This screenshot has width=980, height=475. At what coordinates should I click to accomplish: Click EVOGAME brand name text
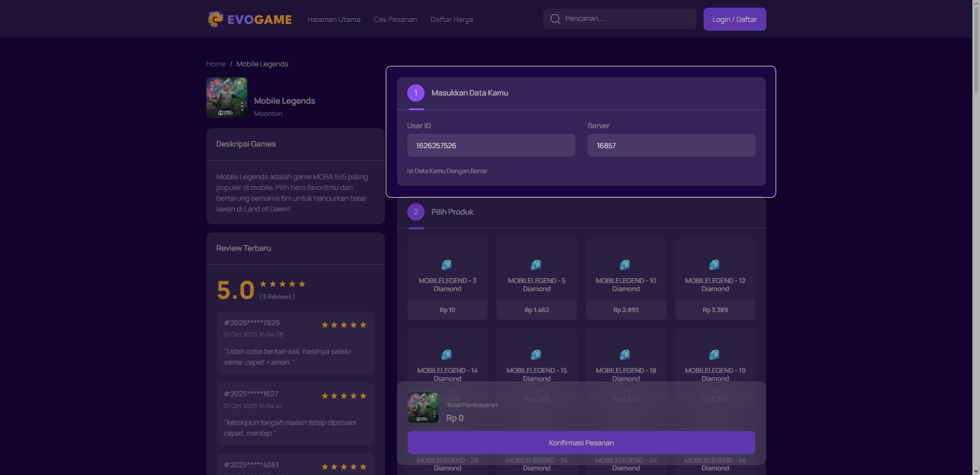[260, 19]
